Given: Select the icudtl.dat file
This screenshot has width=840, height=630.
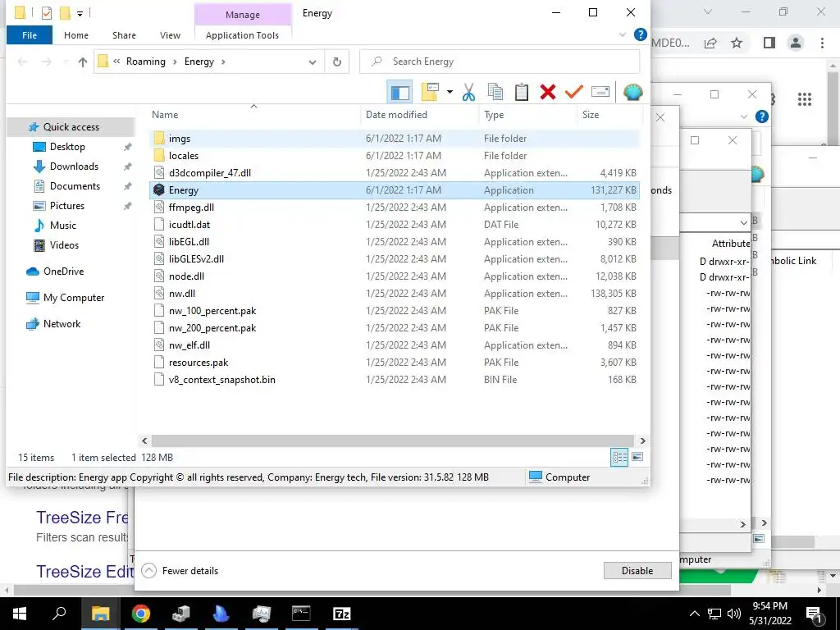Looking at the screenshot, I should click(395, 225).
